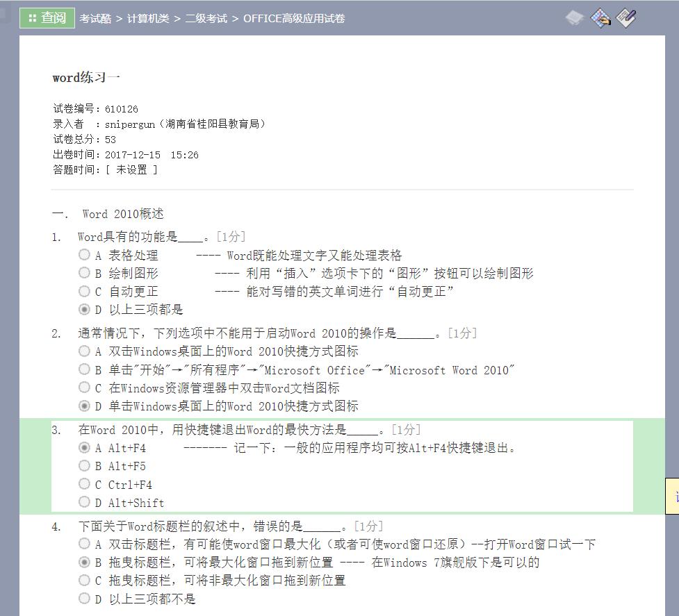Choose option A 双击Windows桌面上的 in question 2

84,351
